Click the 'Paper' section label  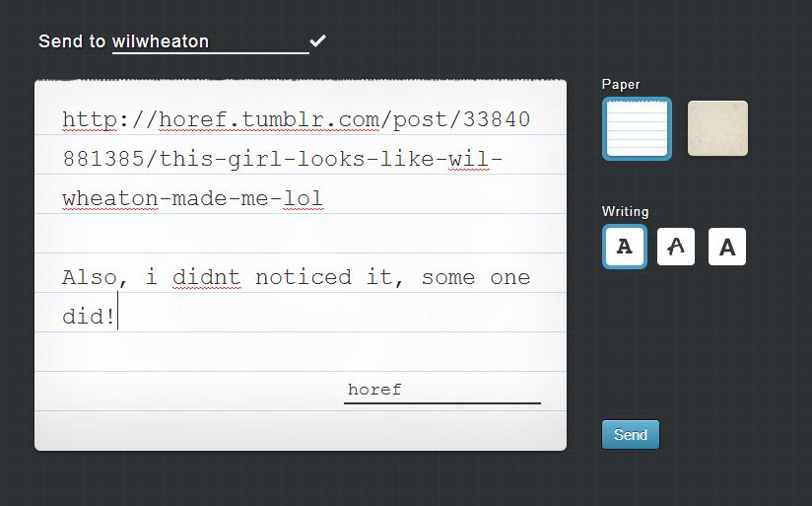tap(621, 85)
